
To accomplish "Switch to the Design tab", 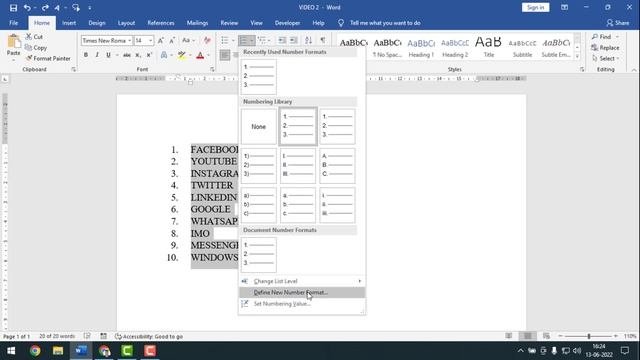I will tap(97, 23).
